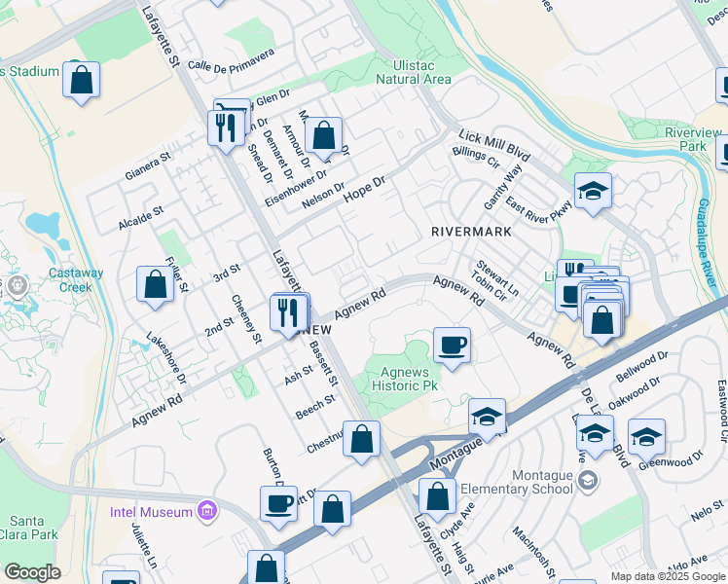Click the shopping bag marker near the Stadium label
The width and height of the screenshot is (728, 584).
82,79
